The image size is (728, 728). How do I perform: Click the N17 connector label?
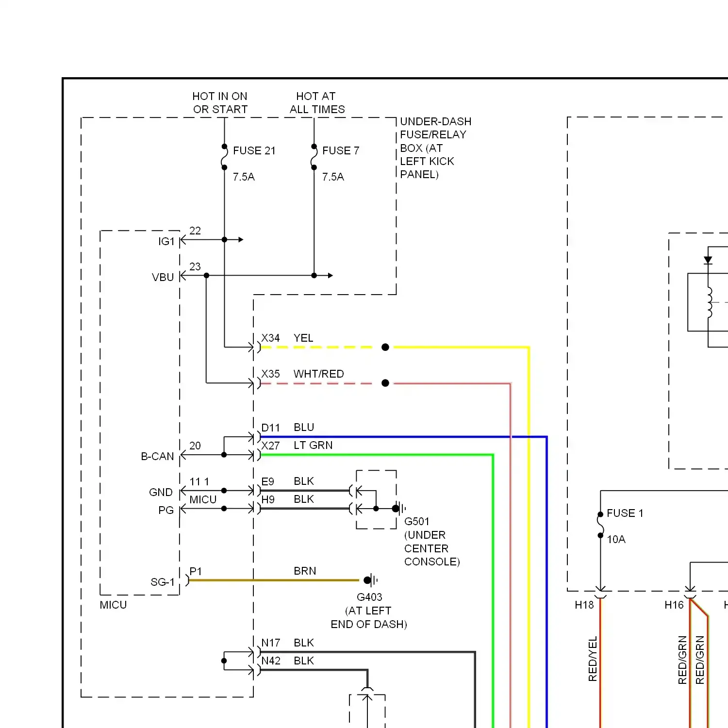(271, 643)
